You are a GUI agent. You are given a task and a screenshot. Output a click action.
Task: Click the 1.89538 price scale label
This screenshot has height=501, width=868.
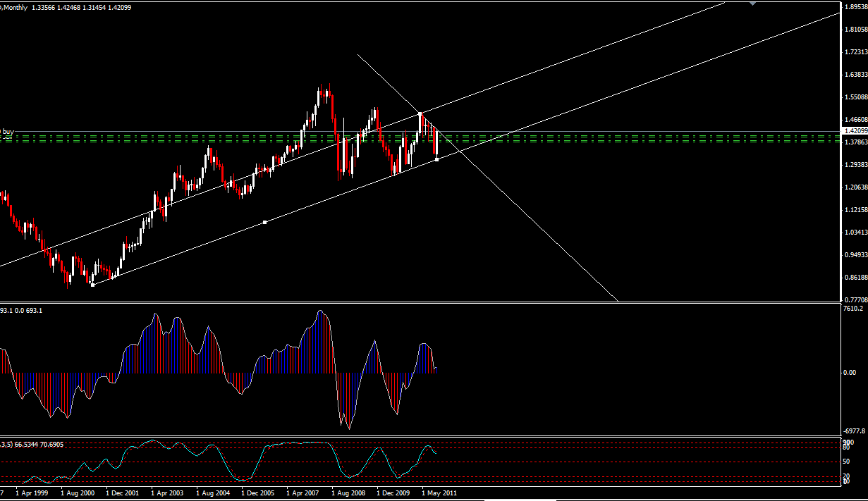[x=855, y=7]
